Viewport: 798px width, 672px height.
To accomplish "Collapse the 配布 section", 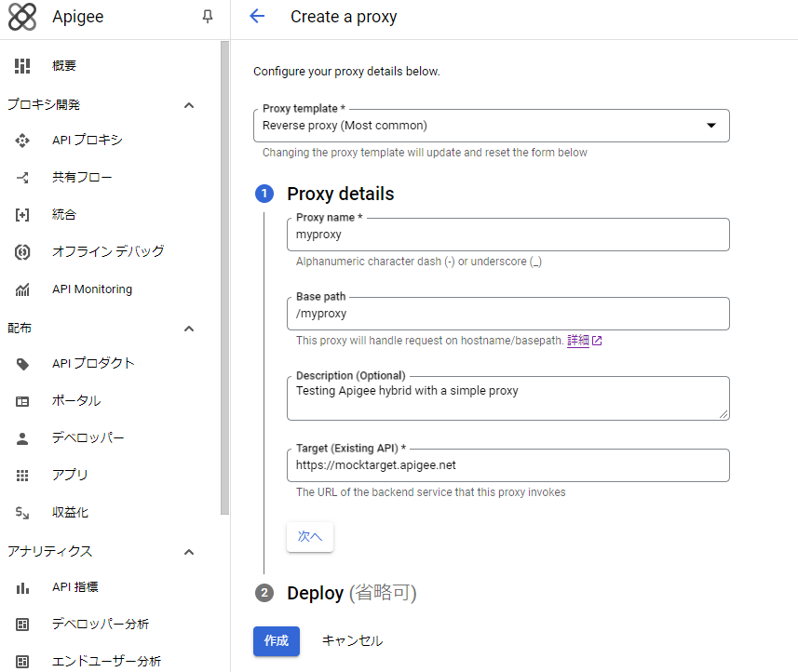I will [189, 329].
